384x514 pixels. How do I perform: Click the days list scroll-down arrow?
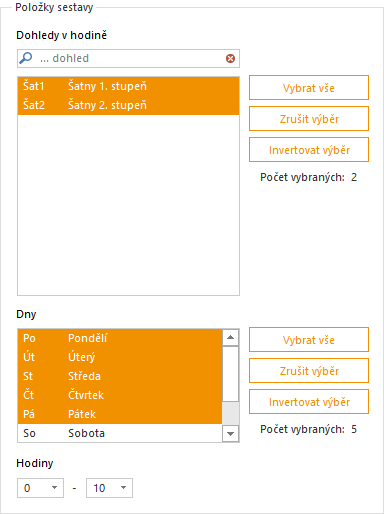click(x=230, y=434)
